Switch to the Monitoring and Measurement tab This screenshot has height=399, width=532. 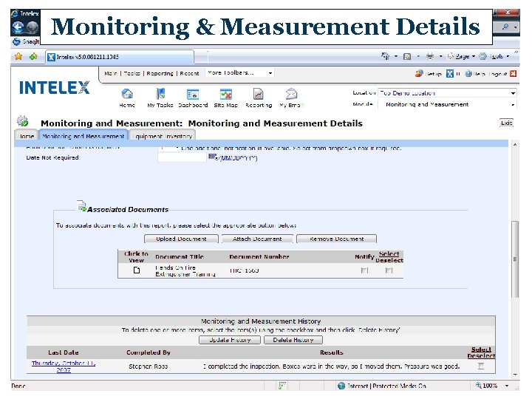83,136
